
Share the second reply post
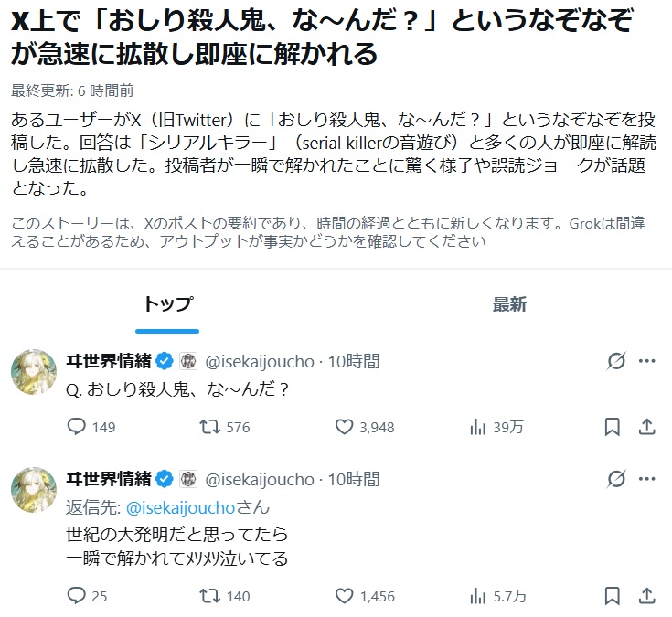point(645,596)
